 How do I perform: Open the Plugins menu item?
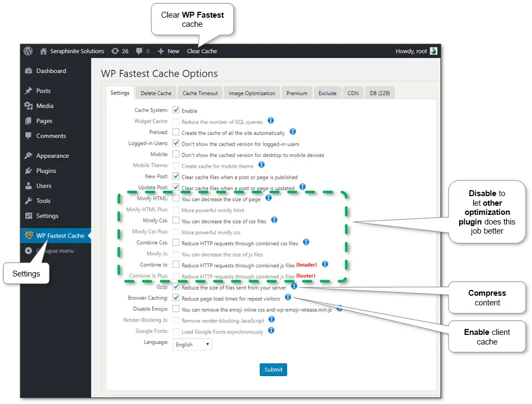coord(46,170)
